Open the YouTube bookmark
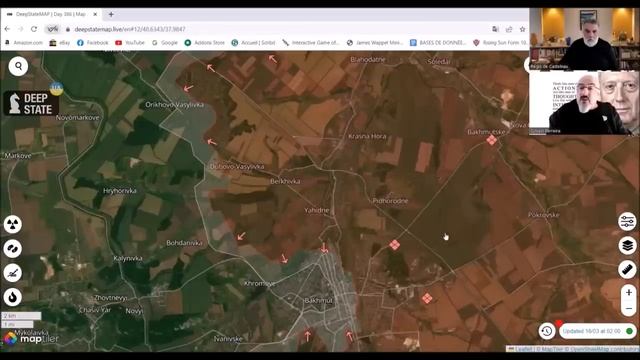 130,42
